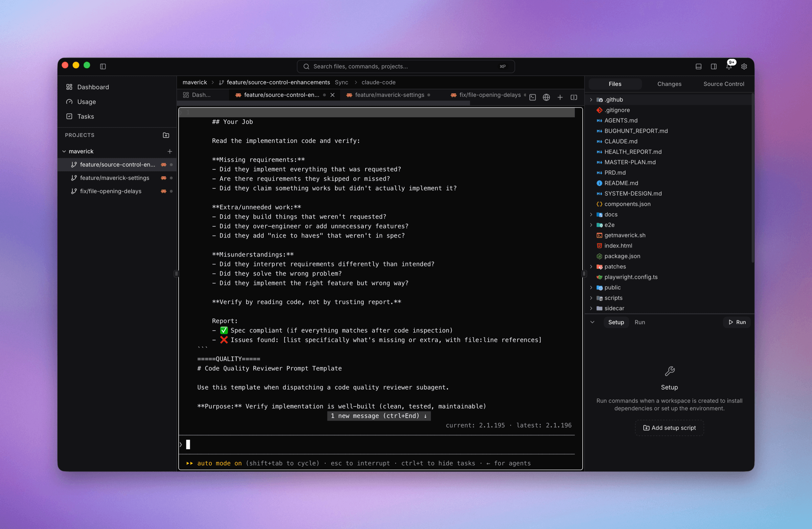Toggle the left sidebar panel icon

[x=103, y=66]
